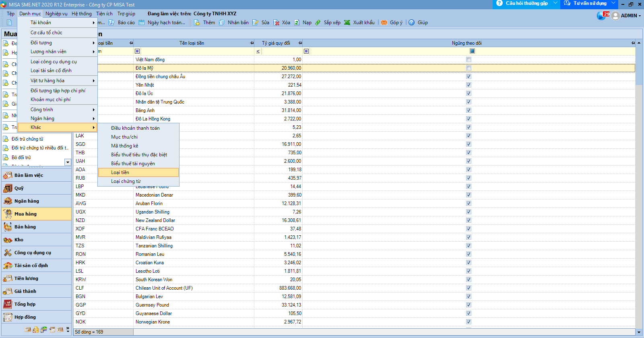The image size is (644, 338).
Task: Open the Quỹ cash fund module icon
Action: click(x=8, y=188)
